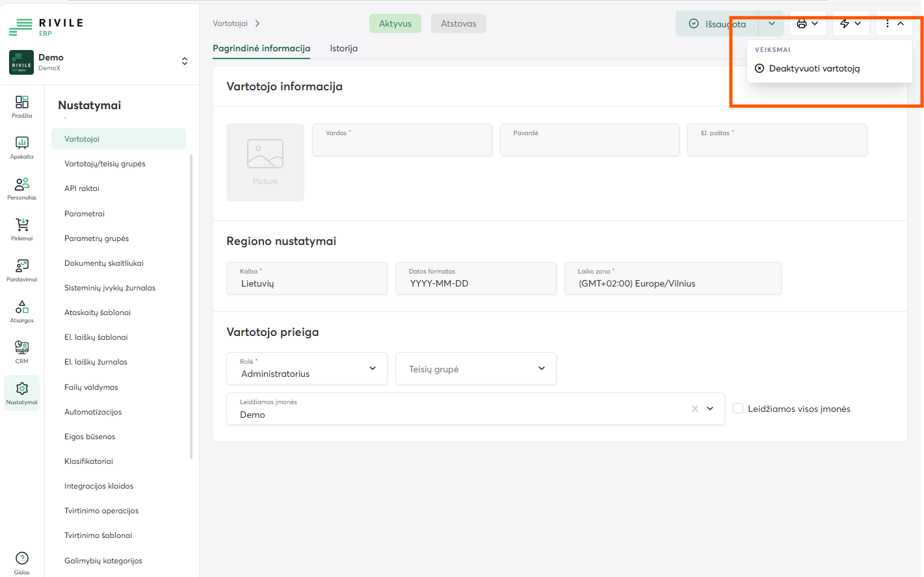Open the Teisių grupė dropdown
Image resolution: width=924 pixels, height=577 pixels.
tap(476, 368)
